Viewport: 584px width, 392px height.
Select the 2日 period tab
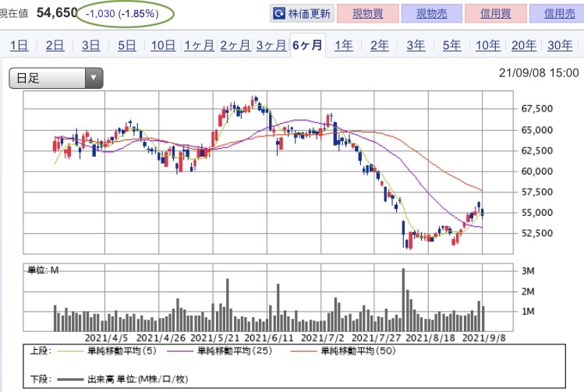55,45
